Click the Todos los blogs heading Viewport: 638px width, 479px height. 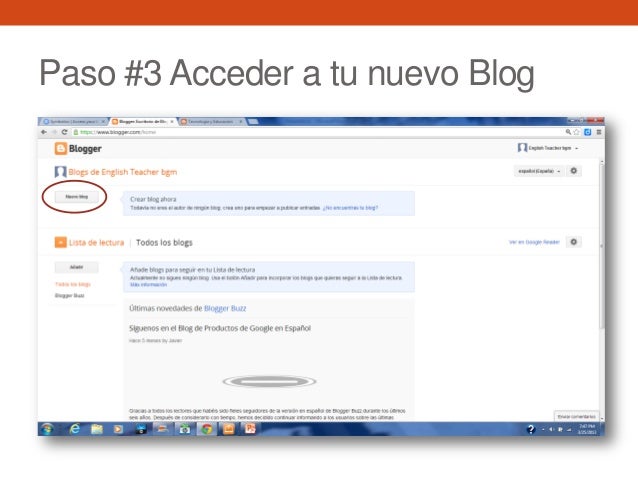pos(164,243)
